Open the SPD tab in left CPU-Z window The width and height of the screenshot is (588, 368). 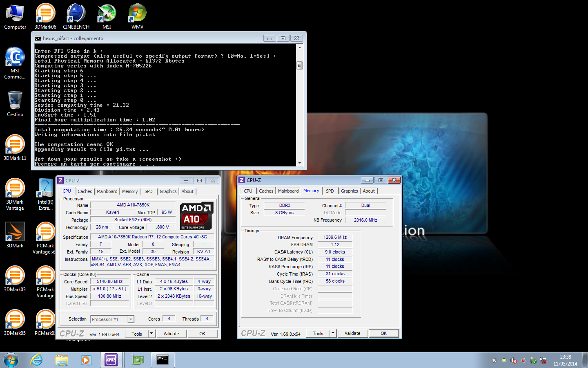tap(149, 191)
